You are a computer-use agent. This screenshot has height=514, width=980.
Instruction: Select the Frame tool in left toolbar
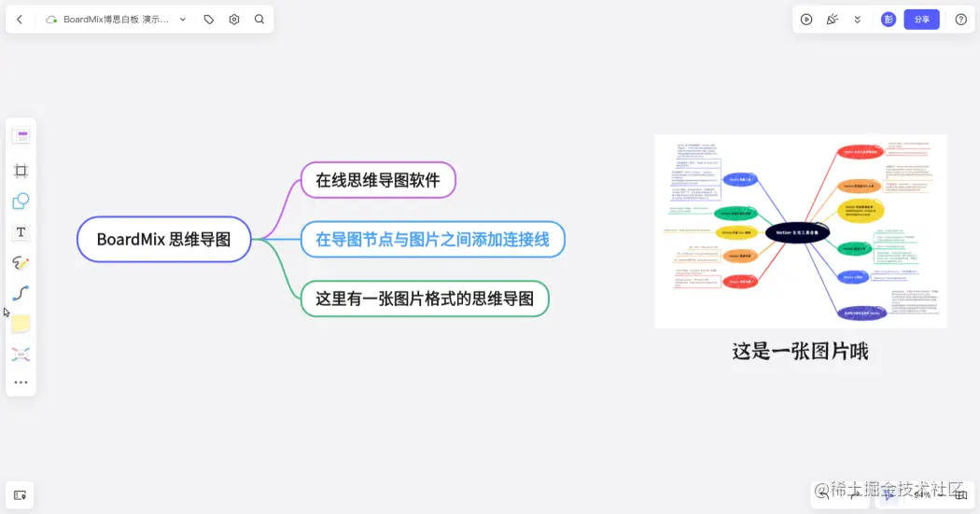[21, 171]
